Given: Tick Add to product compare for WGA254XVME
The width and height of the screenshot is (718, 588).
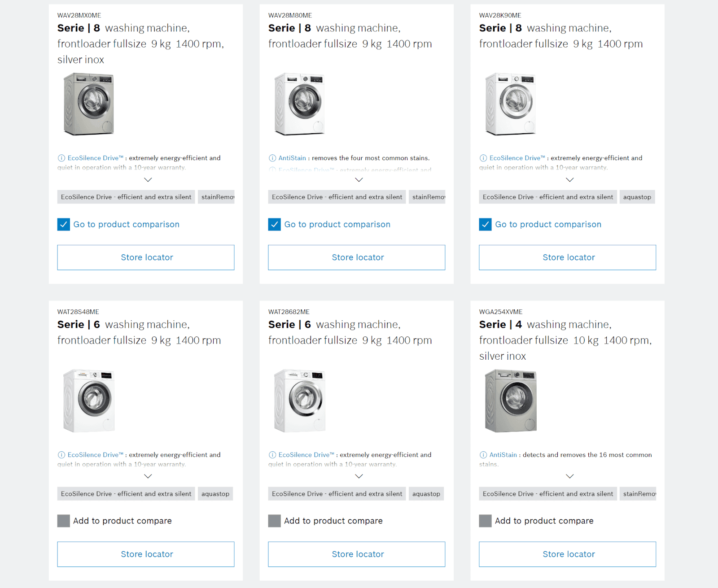Looking at the screenshot, I should click(486, 521).
